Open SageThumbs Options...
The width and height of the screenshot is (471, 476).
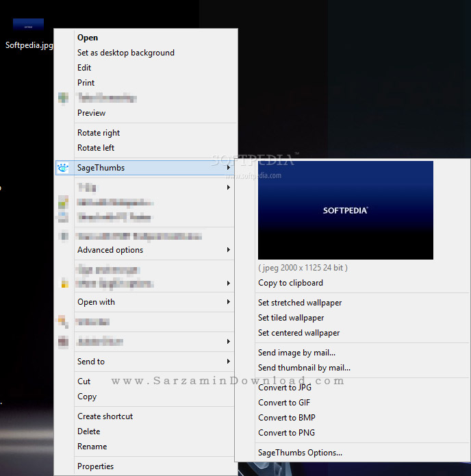(x=353, y=453)
